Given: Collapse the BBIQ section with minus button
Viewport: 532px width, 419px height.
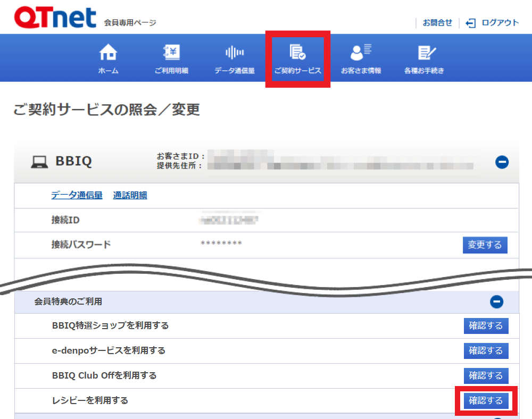Looking at the screenshot, I should tap(502, 162).
